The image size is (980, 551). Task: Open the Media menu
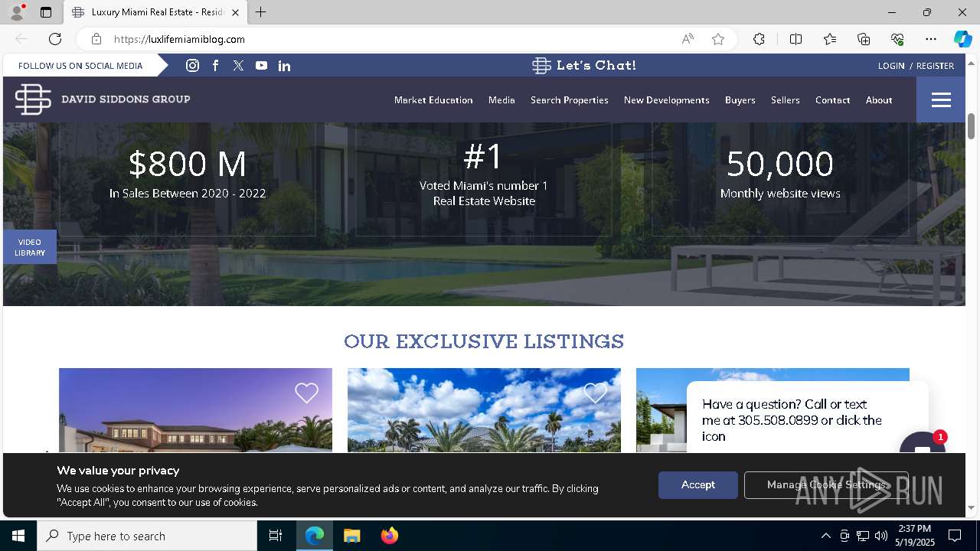click(501, 100)
